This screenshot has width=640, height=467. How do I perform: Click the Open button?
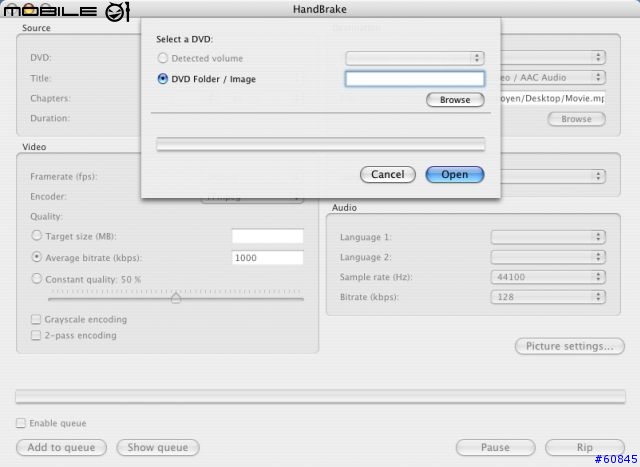click(x=455, y=174)
